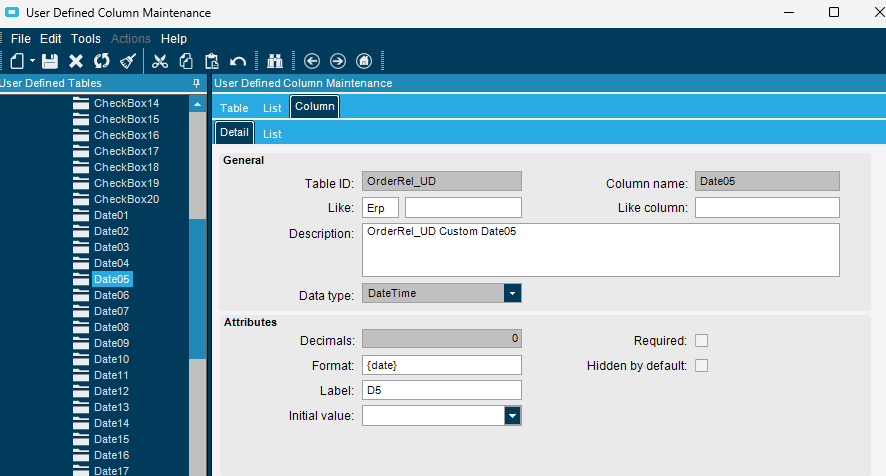The height and width of the screenshot is (476, 886).
Task: Click the Home circle toolbar icon
Action: 364,61
